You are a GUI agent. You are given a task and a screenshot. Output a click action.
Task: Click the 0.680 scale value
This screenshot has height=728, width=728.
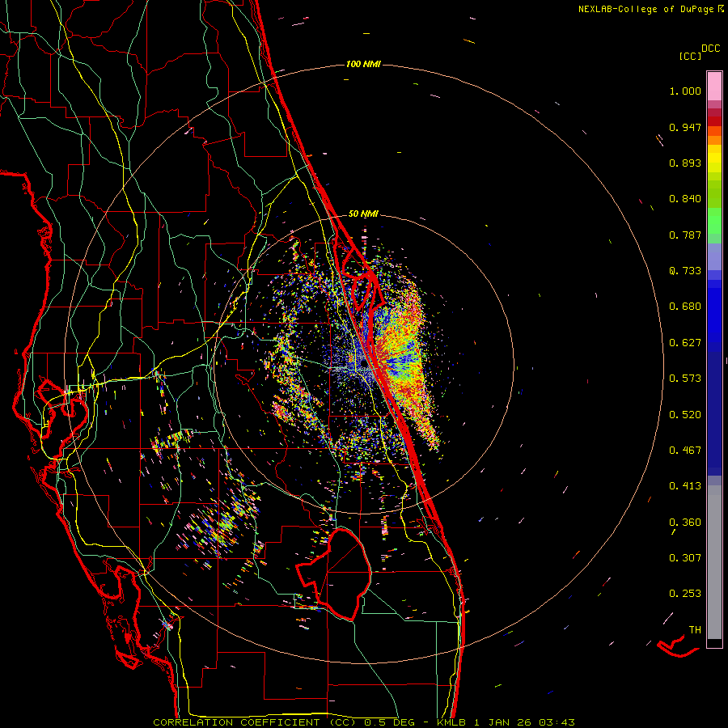(685, 307)
